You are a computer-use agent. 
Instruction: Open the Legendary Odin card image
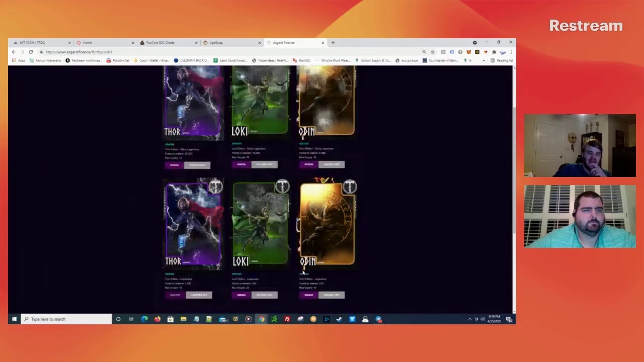[328, 224]
